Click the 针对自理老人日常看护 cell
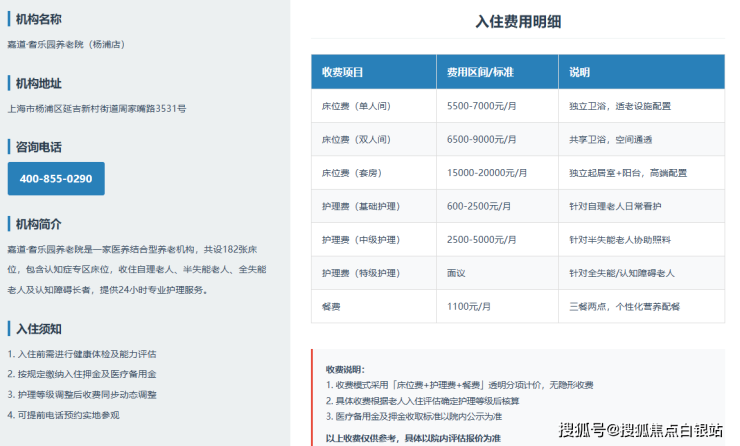 [641, 206]
